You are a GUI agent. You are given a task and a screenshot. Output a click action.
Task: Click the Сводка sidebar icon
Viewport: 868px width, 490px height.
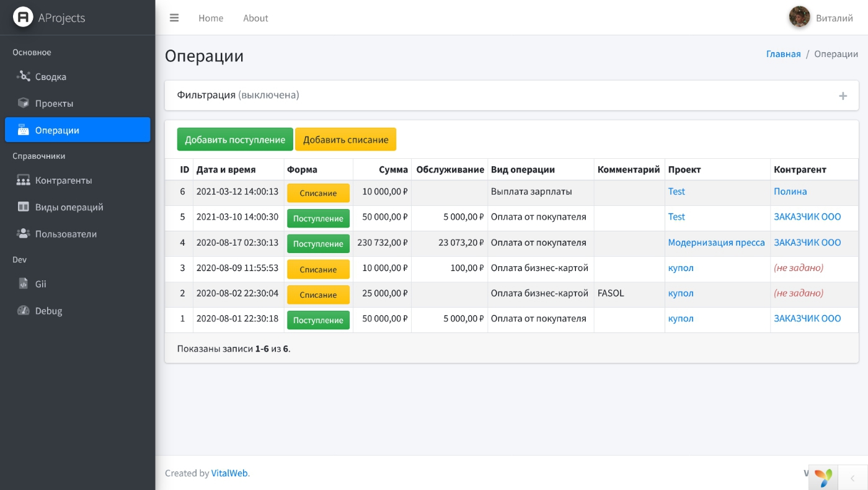[x=24, y=76]
